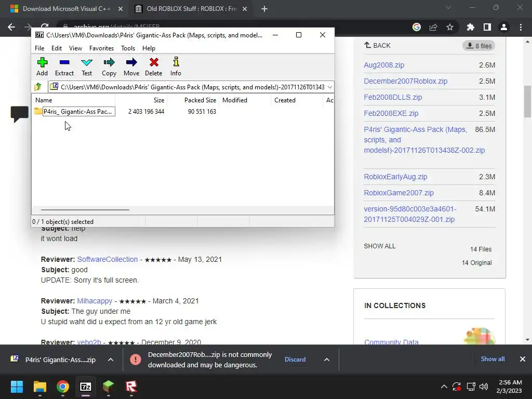Download Feb2008EXE.zip
Screen dimensions: 532x399
[391, 113]
